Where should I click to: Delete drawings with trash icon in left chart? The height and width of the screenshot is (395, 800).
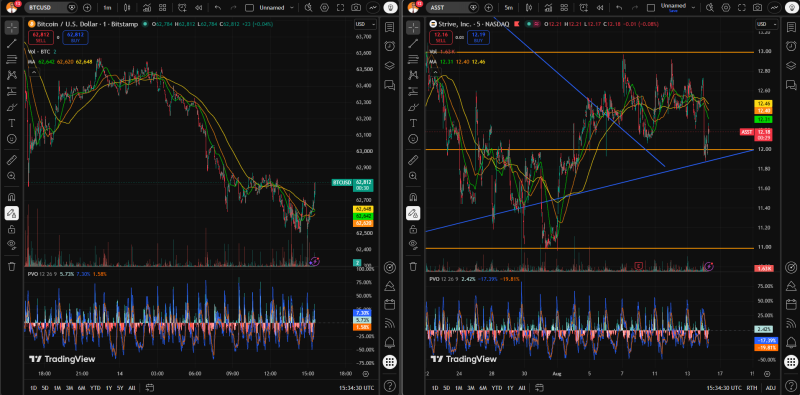pyautogui.click(x=11, y=266)
